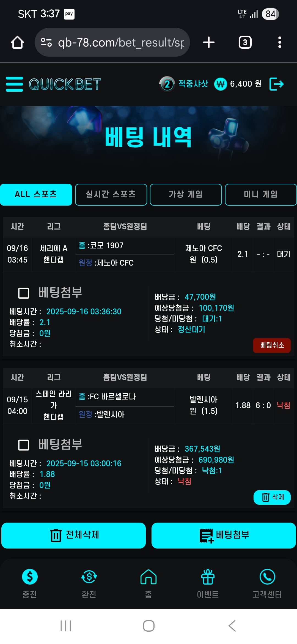
Task: Tap the browser home icon
Action: pos(17,42)
